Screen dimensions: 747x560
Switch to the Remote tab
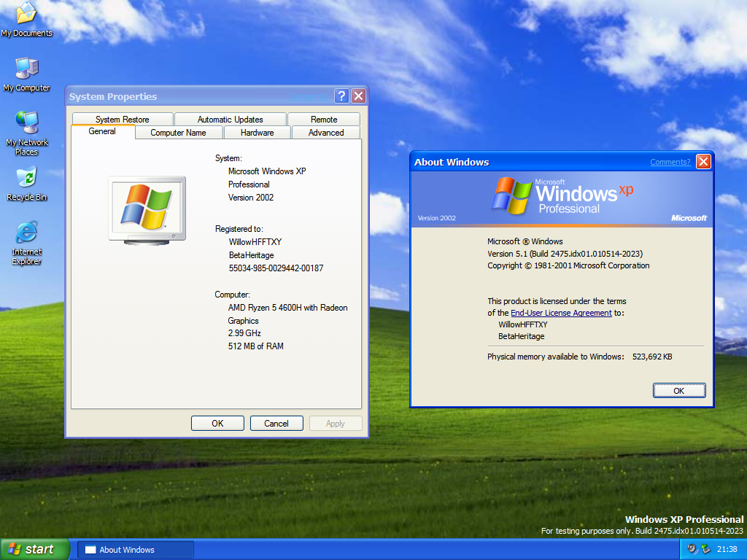point(324,119)
